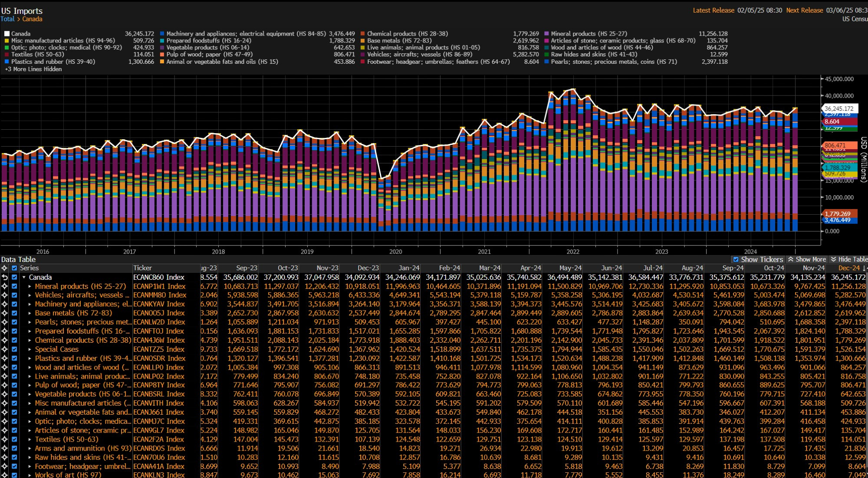868x478 pixels.
Task: Click the Data Table panel title
Action: pyautogui.click(x=18, y=259)
